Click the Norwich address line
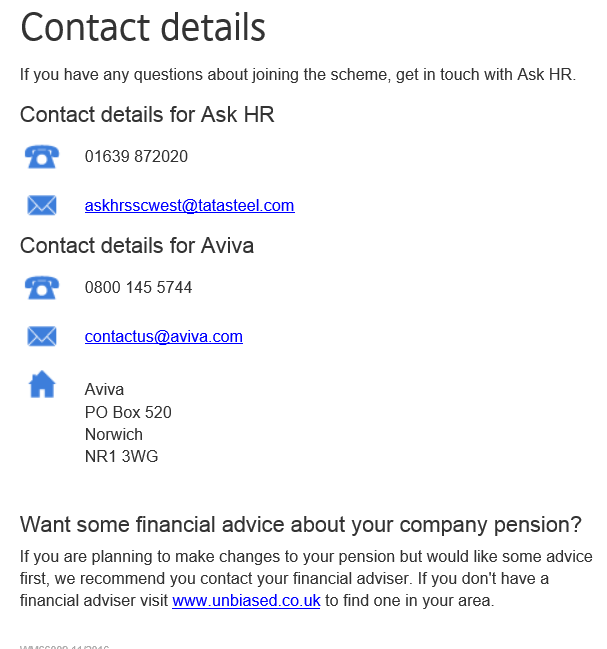The width and height of the screenshot is (607, 649). 114,434
